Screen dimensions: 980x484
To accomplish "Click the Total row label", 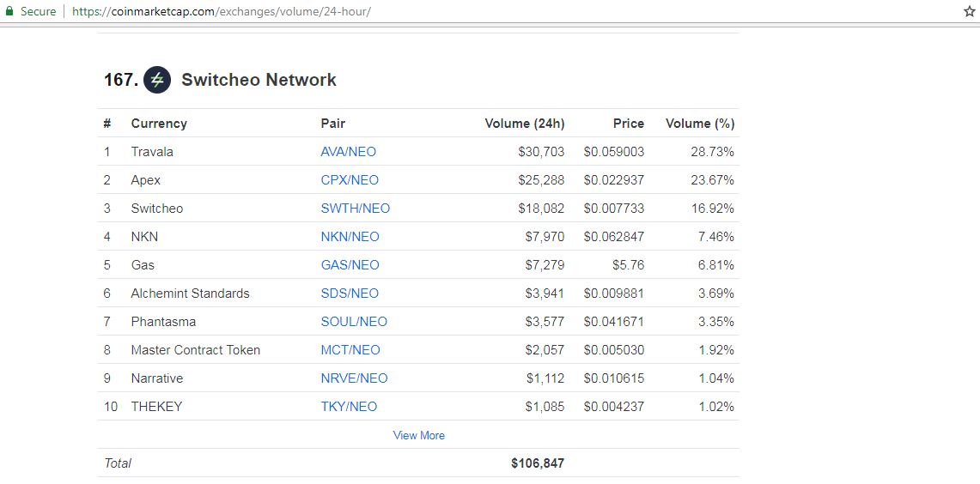I will pos(118,463).
